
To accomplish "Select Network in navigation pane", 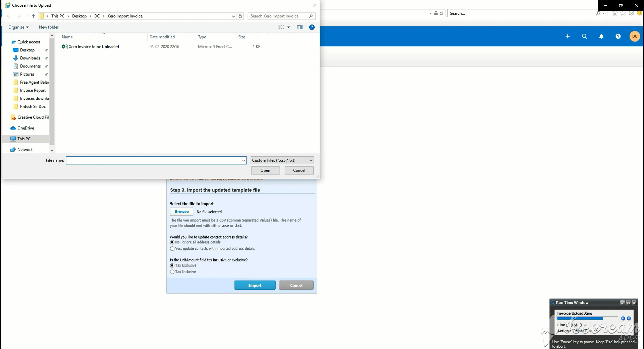I will click(x=22, y=149).
